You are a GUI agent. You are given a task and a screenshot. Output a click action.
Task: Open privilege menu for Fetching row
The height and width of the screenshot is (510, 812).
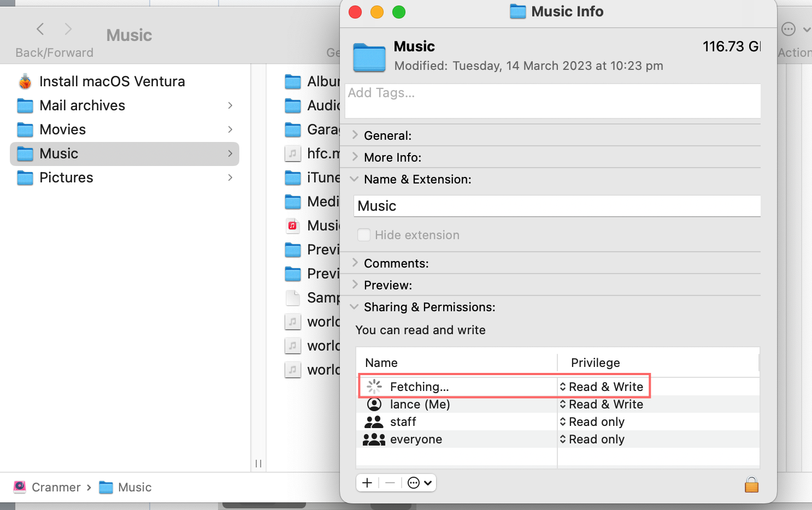click(x=601, y=387)
